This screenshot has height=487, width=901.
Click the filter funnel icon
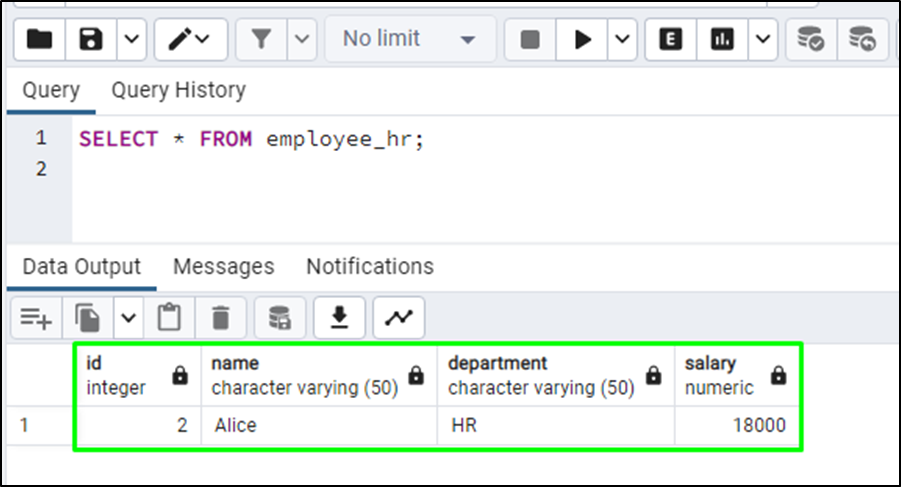pyautogui.click(x=261, y=39)
